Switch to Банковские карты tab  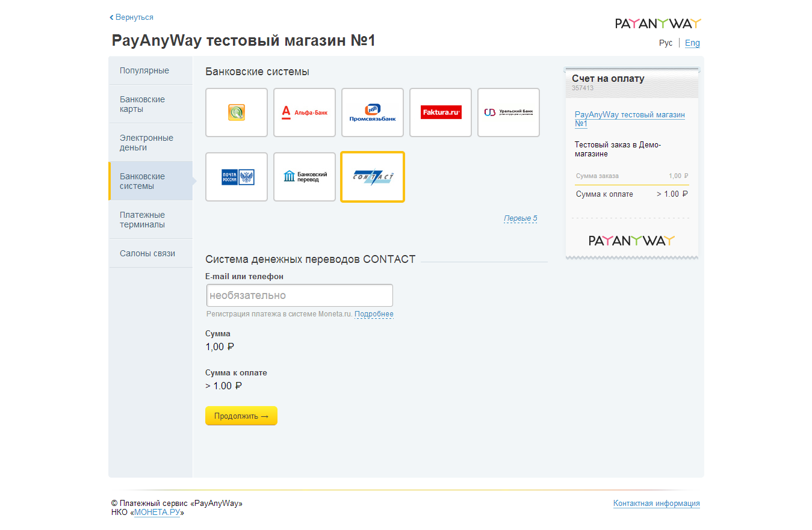(x=150, y=104)
